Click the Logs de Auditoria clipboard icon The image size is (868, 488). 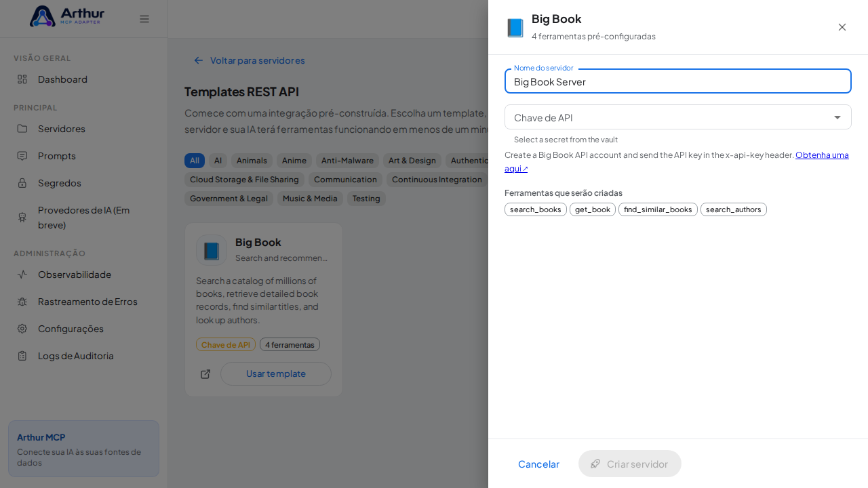[x=22, y=356]
